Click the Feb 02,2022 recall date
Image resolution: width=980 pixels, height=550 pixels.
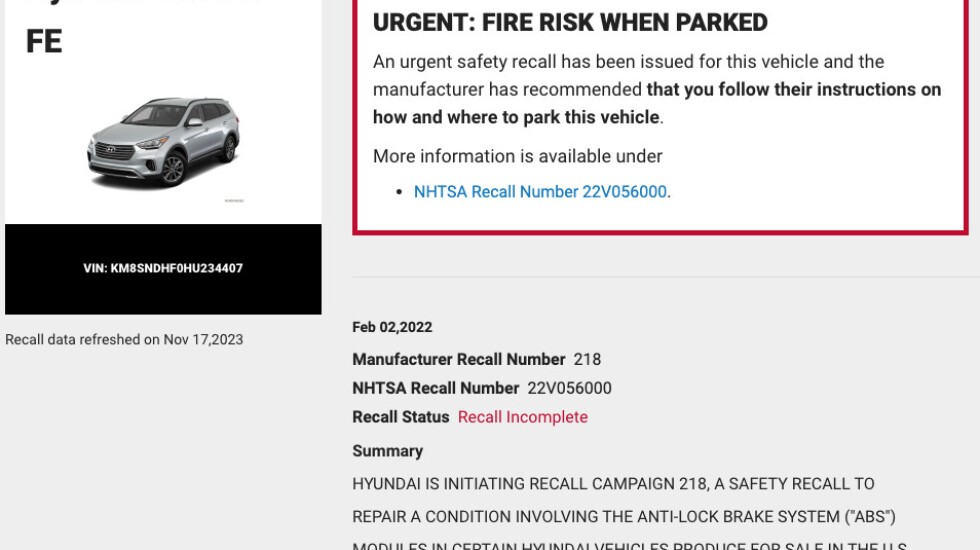tap(392, 327)
